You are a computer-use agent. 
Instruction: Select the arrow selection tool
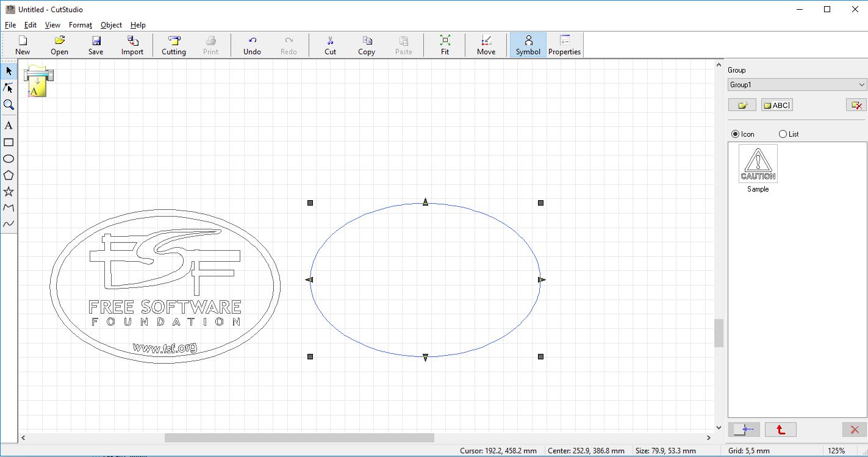pyautogui.click(x=9, y=71)
